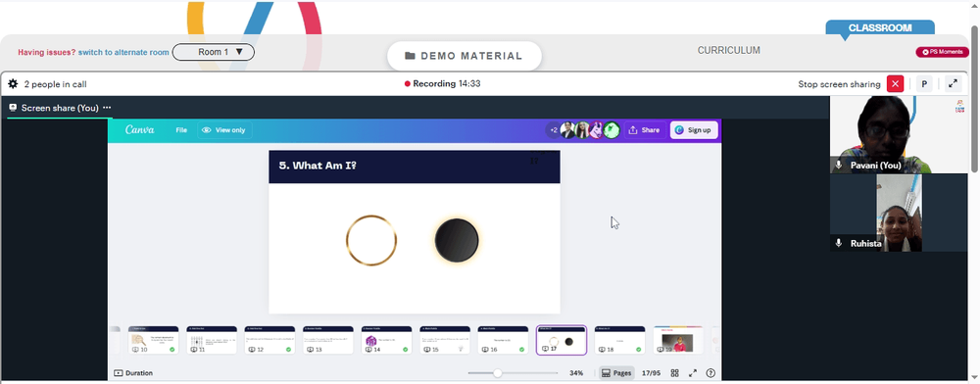
Task: Click the Duration button
Action: pos(133,373)
